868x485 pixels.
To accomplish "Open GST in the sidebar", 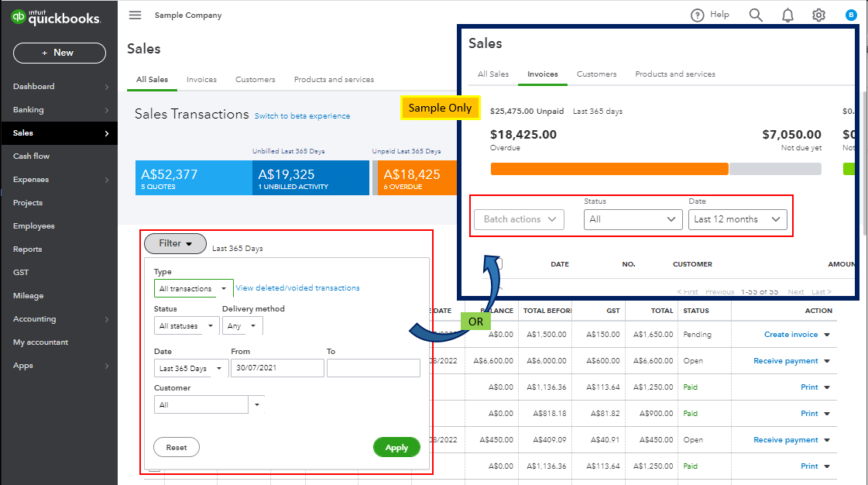I will [21, 273].
